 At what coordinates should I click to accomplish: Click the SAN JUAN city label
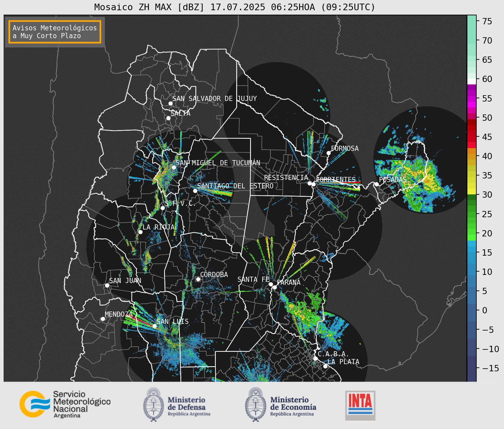[125, 281]
